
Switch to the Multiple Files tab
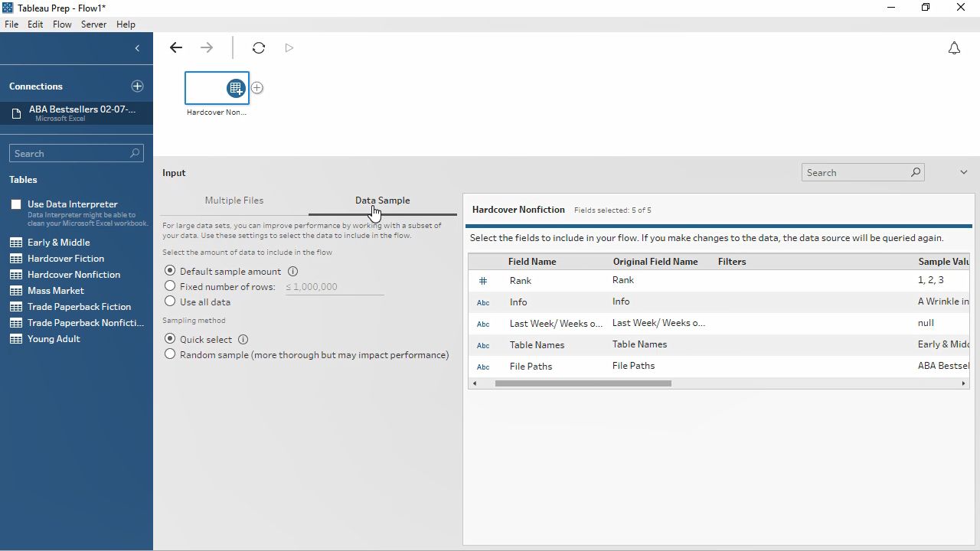point(234,201)
